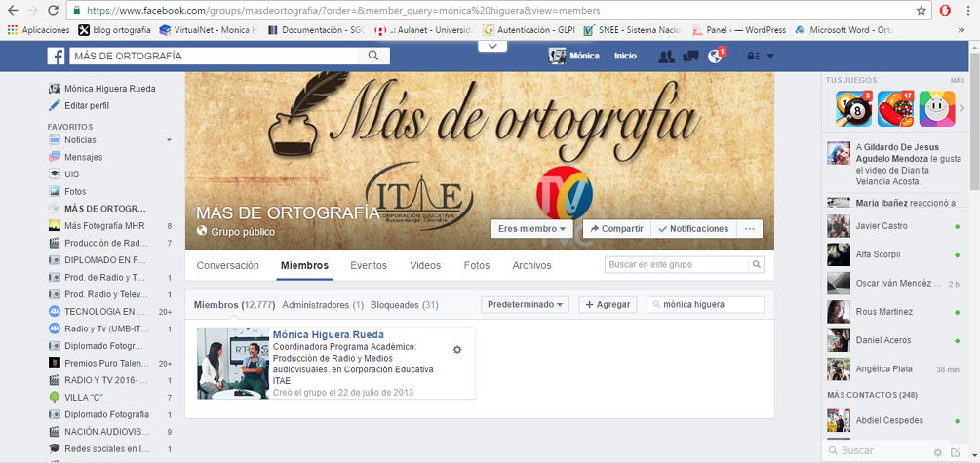The height and width of the screenshot is (463, 980).
Task: Open the blog ortografia bookmark
Action: [114, 29]
